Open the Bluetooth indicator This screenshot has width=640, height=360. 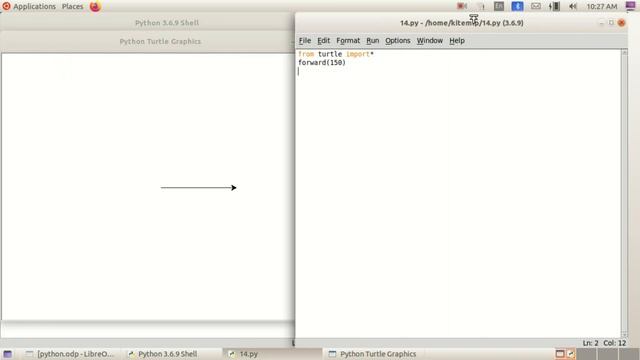(517, 6)
